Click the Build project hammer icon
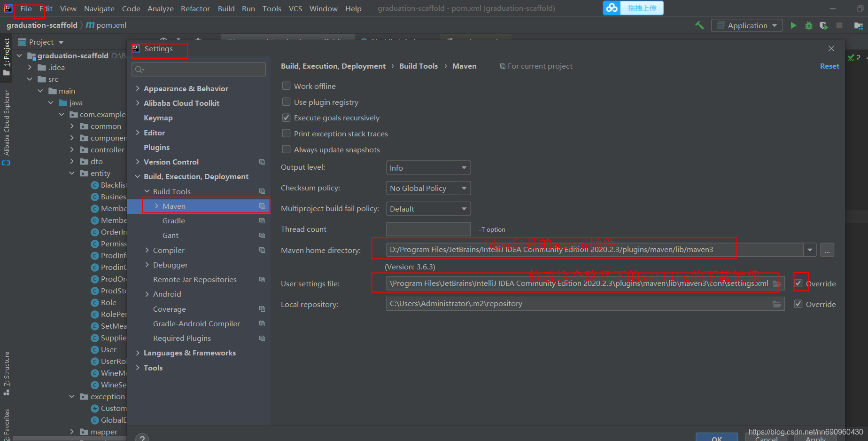 pos(699,25)
